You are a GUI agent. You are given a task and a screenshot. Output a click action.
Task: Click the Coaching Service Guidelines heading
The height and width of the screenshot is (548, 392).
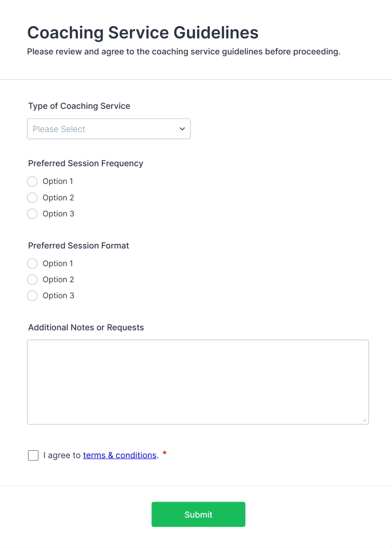tap(142, 32)
